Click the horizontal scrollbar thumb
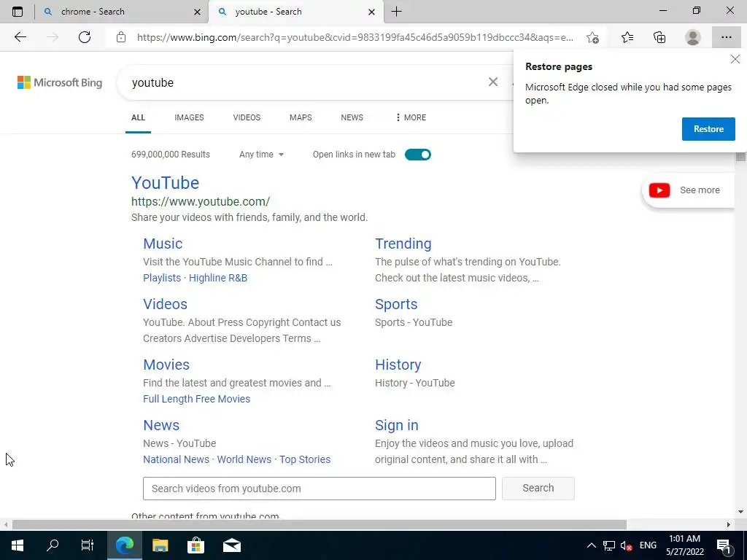The image size is (747, 560). 320,525
